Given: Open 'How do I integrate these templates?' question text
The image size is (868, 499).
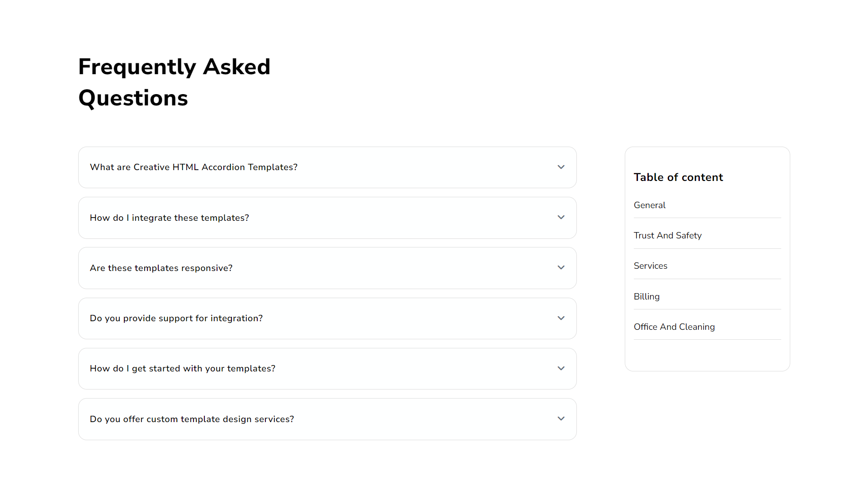Looking at the screenshot, I should coord(170,218).
